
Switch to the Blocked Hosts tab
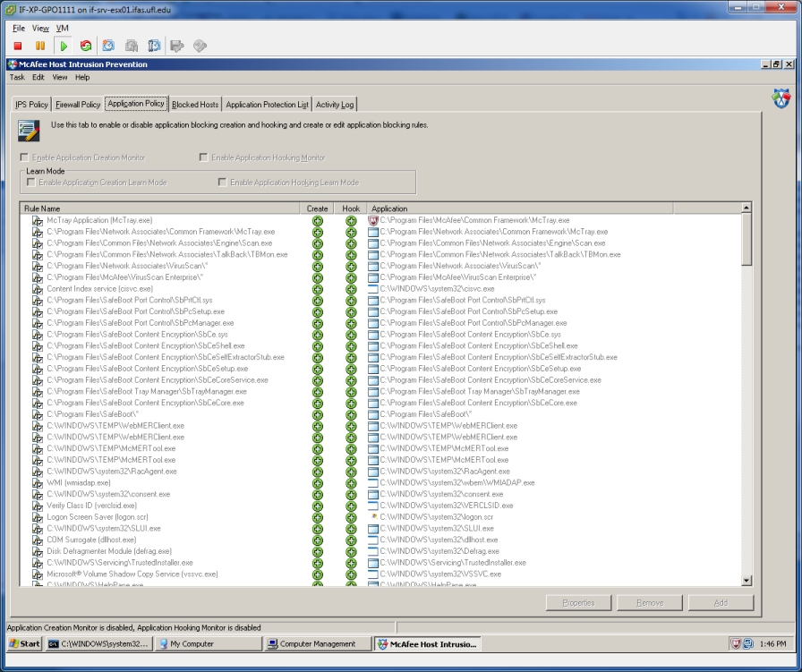click(195, 105)
